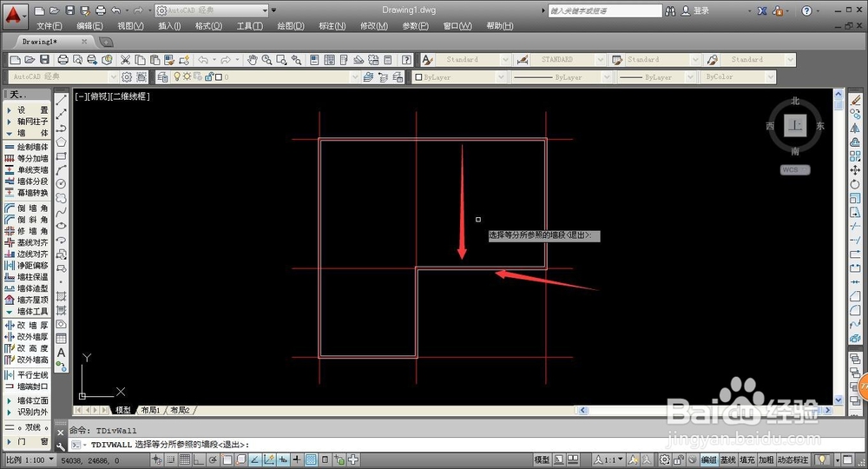Open the annotation scale 1:1 control
Image resolution: width=868 pixels, height=469 pixels.
pyautogui.click(x=608, y=460)
